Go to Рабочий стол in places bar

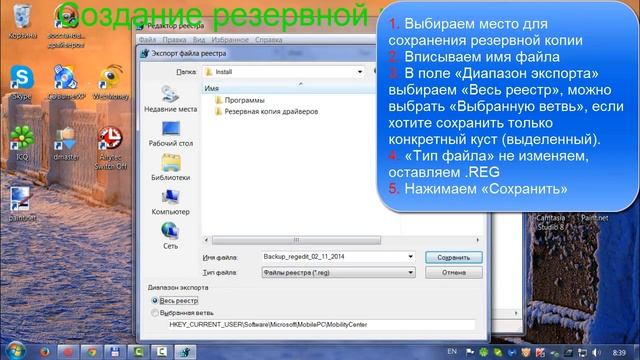(x=171, y=134)
